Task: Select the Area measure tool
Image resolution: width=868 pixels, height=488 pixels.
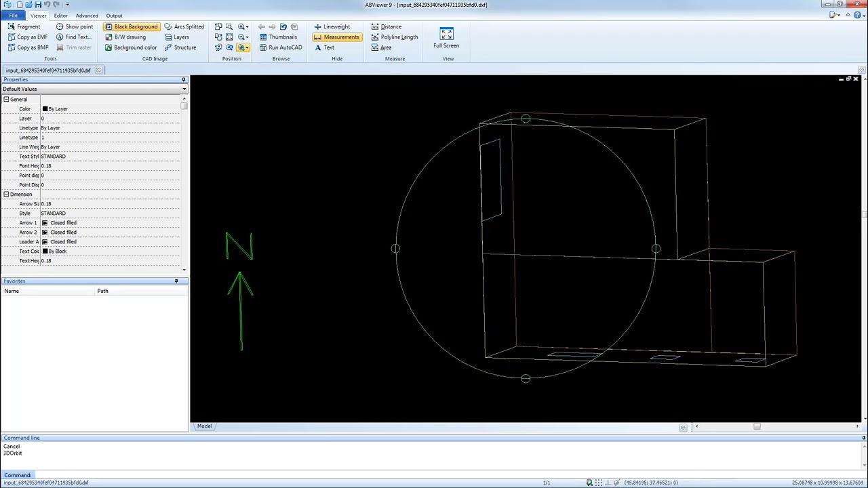Action: (381, 47)
